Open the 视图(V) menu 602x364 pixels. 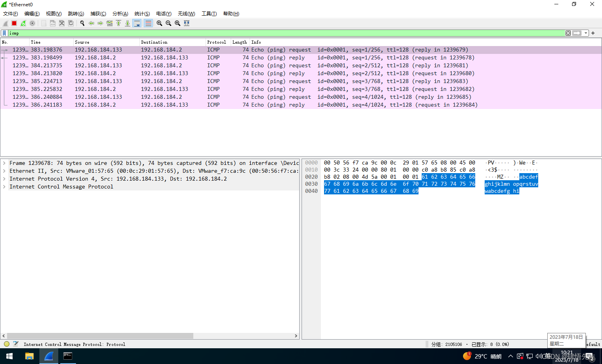coord(54,14)
